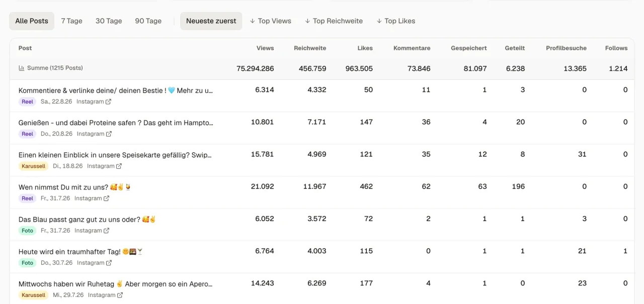Click the Reel badge on the Hampton post
The width and height of the screenshot is (644, 304).
[27, 134]
